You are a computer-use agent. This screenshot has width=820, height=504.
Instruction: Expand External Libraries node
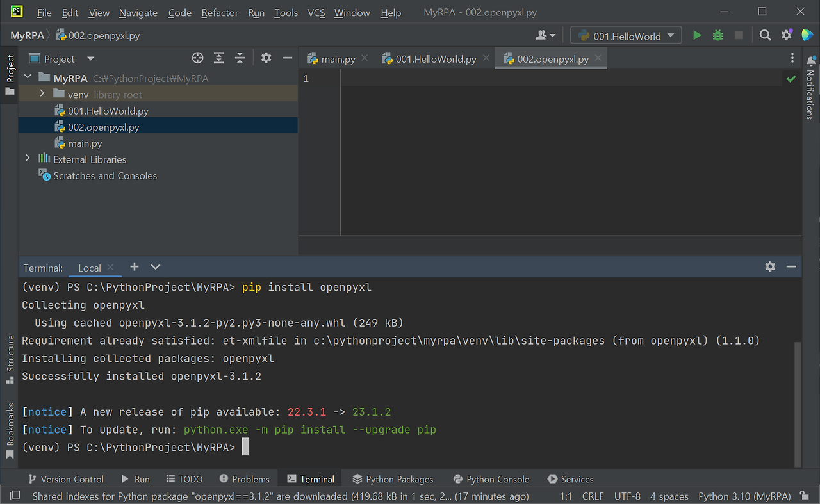[x=28, y=159]
